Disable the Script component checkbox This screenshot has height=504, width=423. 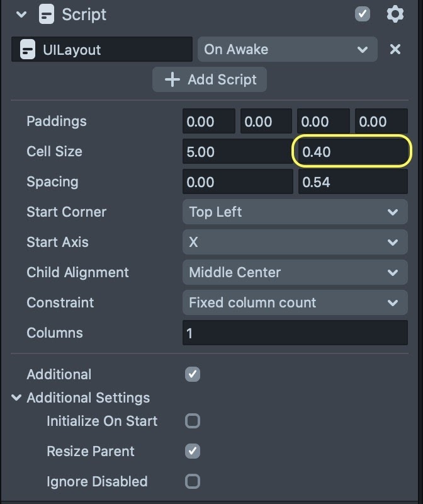[363, 14]
